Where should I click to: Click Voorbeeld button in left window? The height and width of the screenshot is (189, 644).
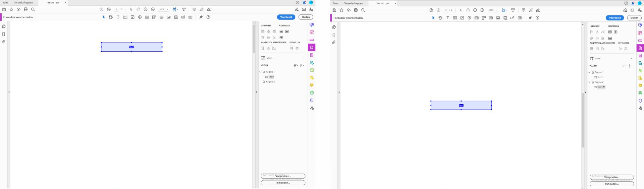pyautogui.click(x=286, y=17)
